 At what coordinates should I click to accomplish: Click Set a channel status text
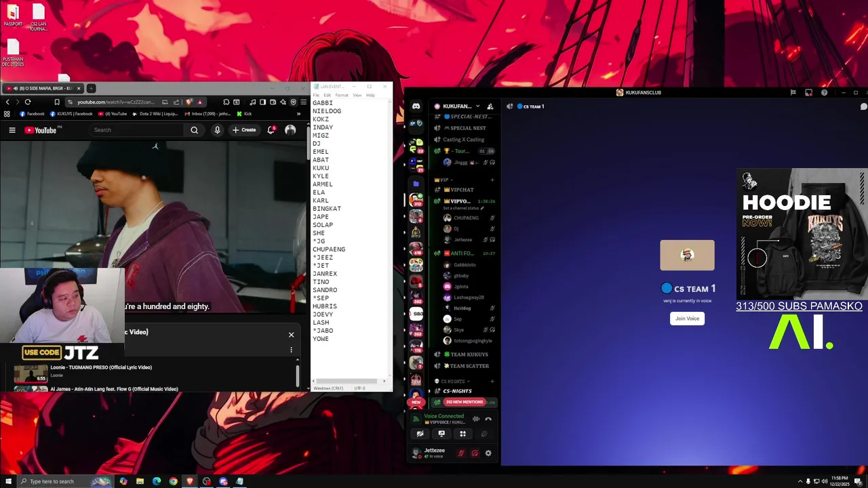point(461,208)
